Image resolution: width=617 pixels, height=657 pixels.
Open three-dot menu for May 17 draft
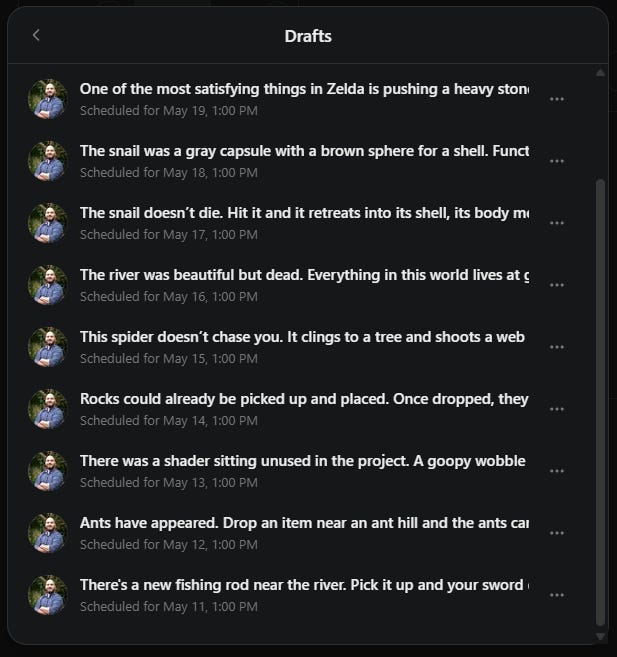pyautogui.click(x=556, y=223)
